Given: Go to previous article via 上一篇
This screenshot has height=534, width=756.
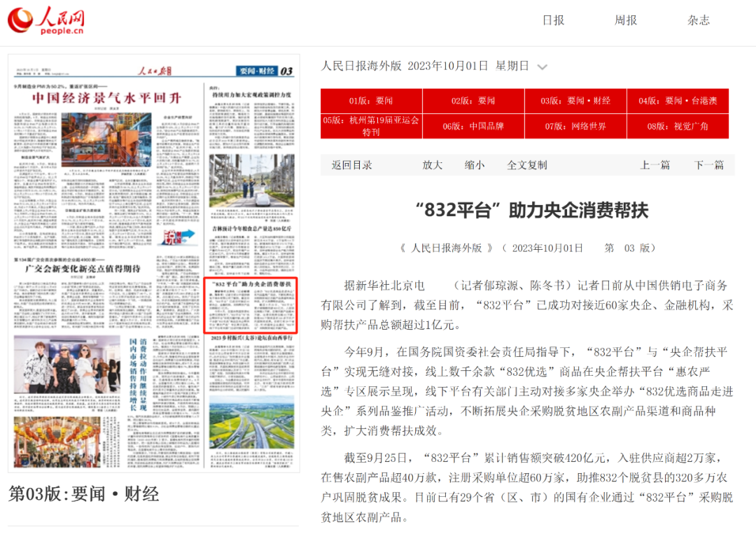Looking at the screenshot, I should [x=654, y=165].
